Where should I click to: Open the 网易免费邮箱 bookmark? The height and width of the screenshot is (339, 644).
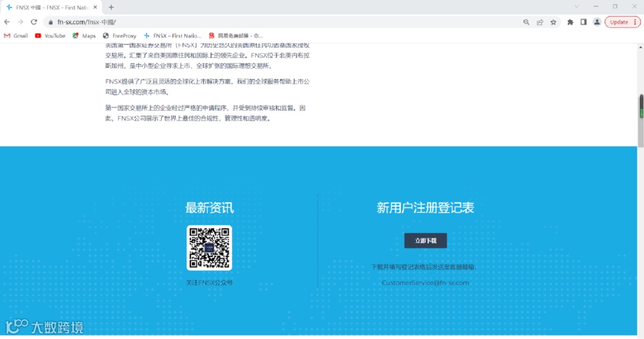coord(236,36)
